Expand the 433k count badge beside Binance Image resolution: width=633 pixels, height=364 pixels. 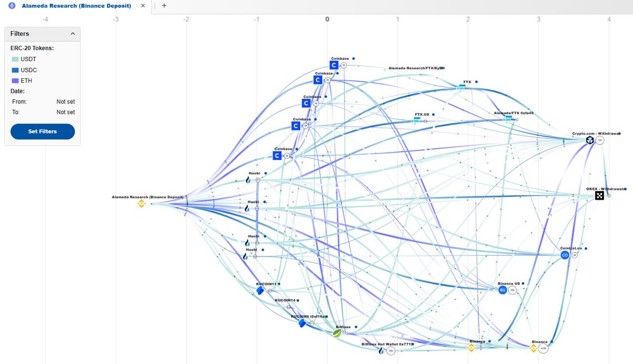(543, 349)
